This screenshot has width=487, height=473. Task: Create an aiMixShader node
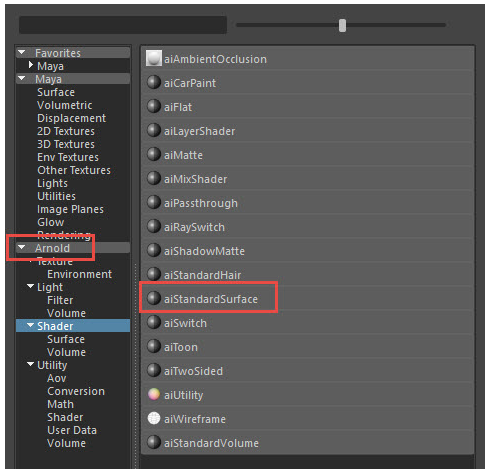(x=307, y=179)
